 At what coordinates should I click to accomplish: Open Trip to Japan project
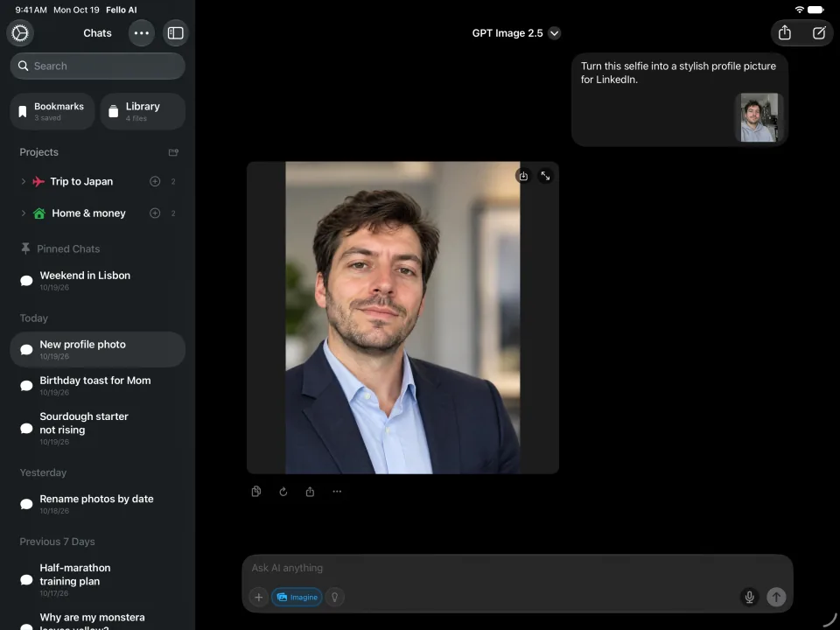(x=81, y=182)
